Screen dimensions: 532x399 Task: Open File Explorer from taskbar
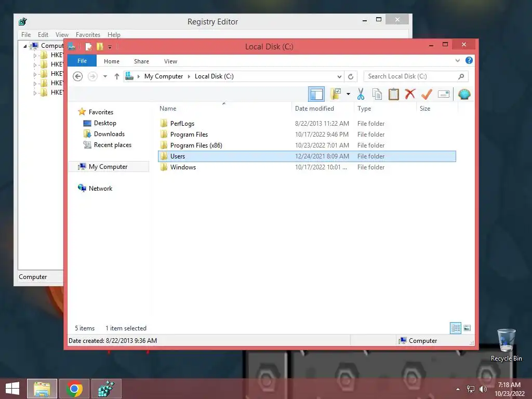[x=42, y=389]
